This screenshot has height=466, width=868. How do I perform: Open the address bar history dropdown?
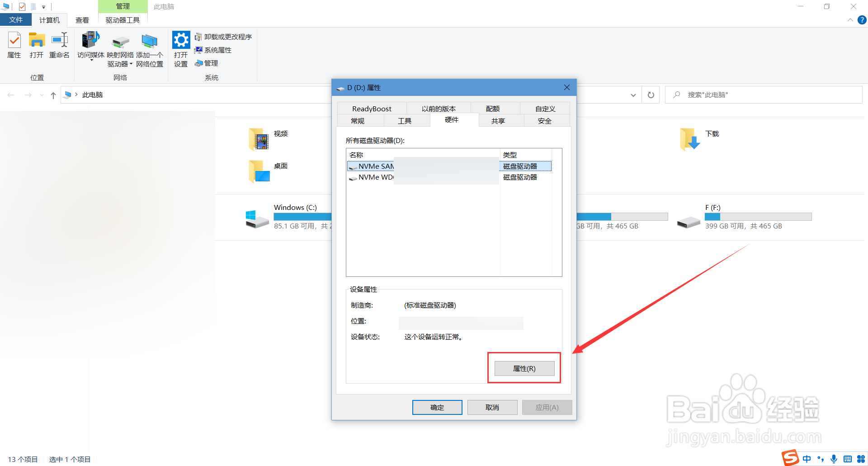pos(633,95)
